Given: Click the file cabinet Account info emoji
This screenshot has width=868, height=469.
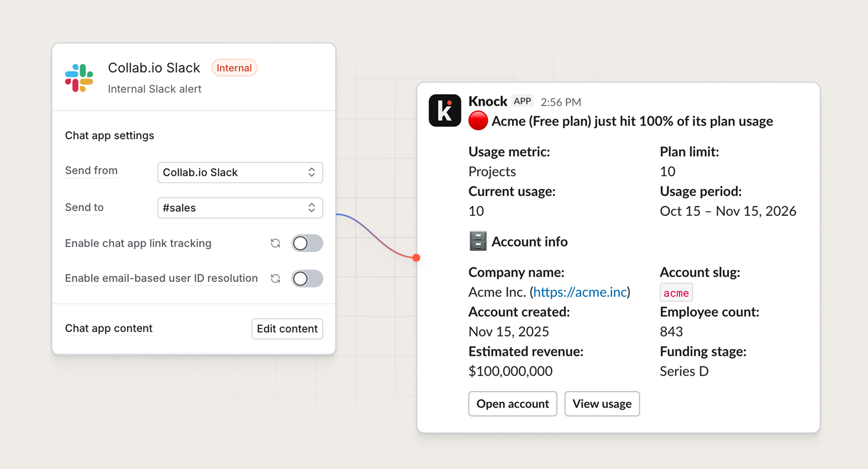Looking at the screenshot, I should [x=478, y=241].
